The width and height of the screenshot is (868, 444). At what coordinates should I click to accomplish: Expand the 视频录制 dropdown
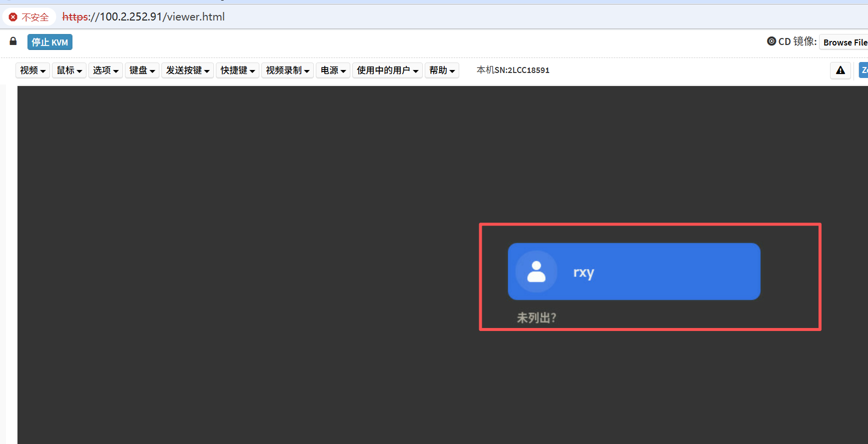click(x=287, y=70)
